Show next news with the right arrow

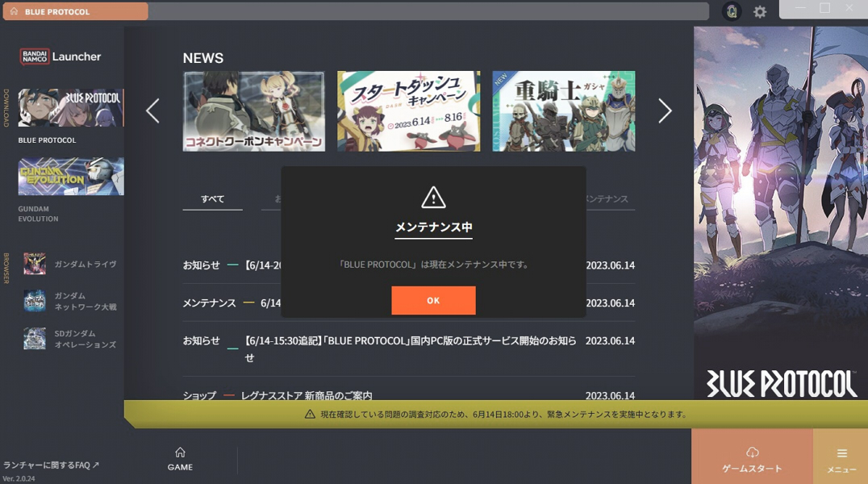[x=665, y=111]
